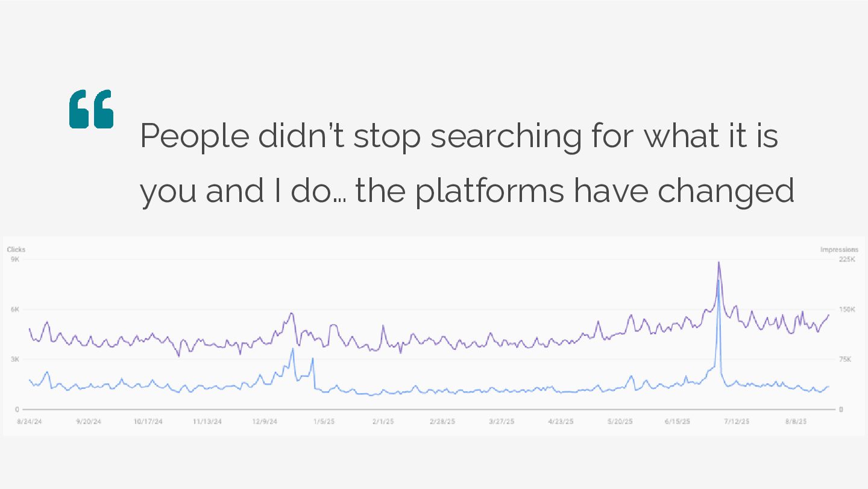Click the 3K clicks axis label
Image resolution: width=868 pixels, height=489 pixels.
point(15,359)
